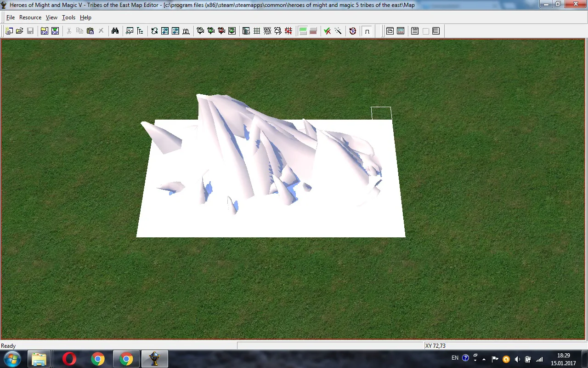Image resolution: width=588 pixels, height=368 pixels.
Task: Open the Resource menu
Action: click(30, 17)
